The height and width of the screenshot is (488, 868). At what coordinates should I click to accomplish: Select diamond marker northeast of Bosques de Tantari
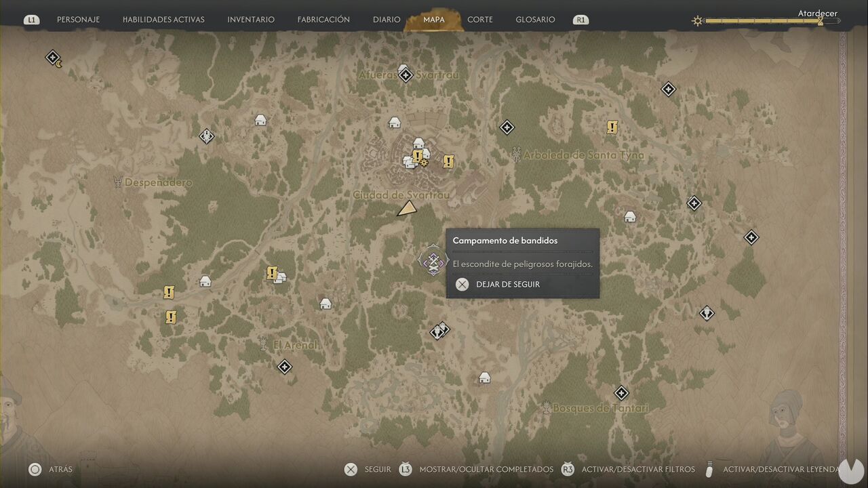(621, 393)
